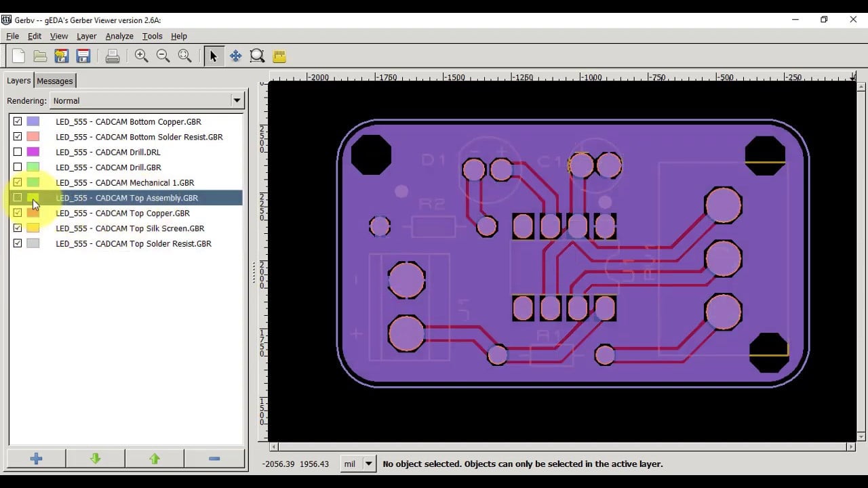Save the project with the floppy icon

[83, 56]
